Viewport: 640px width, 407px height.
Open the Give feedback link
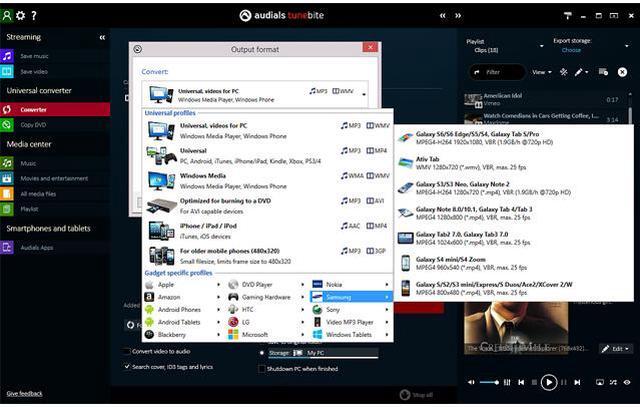24,394
